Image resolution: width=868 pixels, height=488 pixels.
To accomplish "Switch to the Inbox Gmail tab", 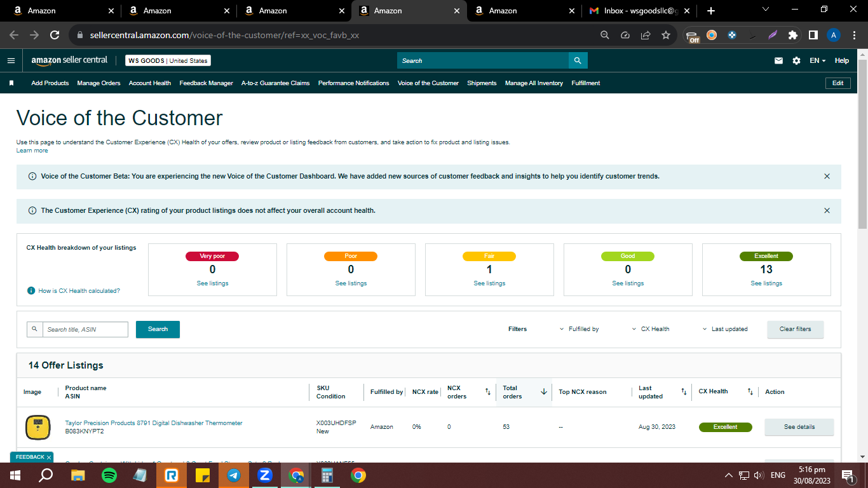I will 640,11.
